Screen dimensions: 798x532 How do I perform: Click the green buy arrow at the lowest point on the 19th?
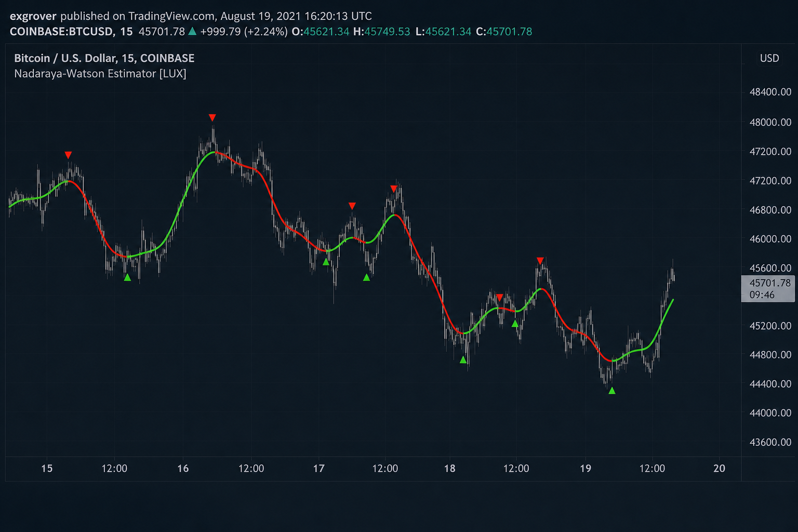click(x=611, y=391)
